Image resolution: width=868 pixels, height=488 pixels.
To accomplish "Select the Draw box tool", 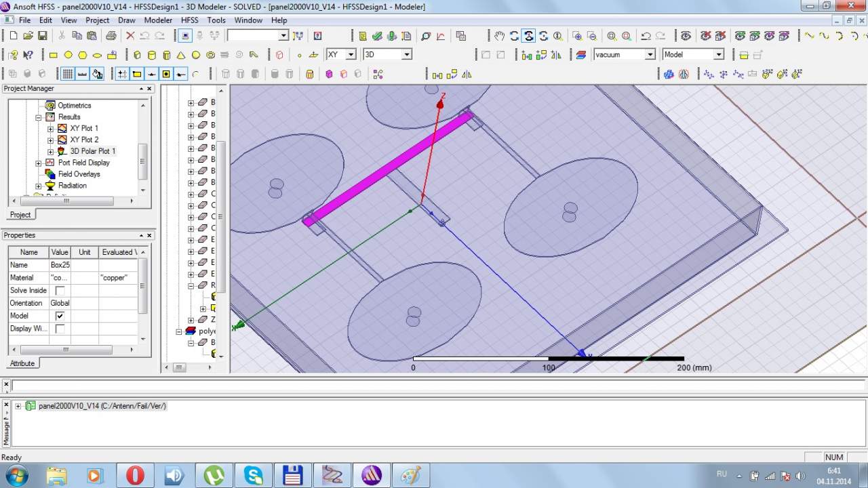I will pos(137,55).
